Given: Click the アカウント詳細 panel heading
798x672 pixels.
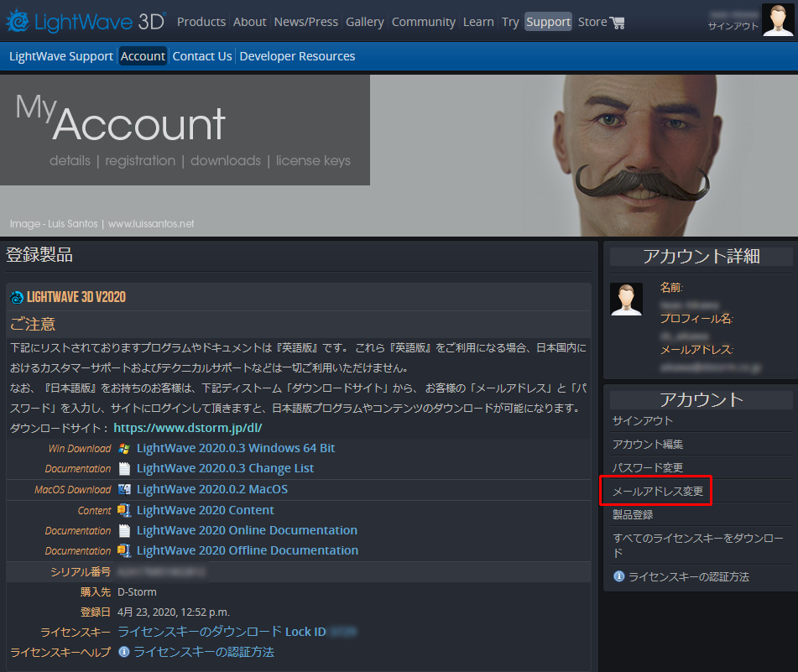Looking at the screenshot, I should coord(701,257).
